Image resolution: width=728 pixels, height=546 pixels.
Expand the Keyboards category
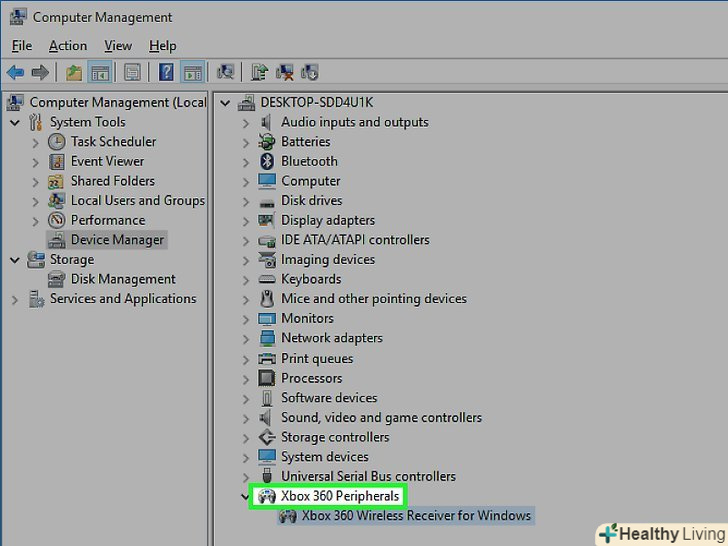pos(246,280)
